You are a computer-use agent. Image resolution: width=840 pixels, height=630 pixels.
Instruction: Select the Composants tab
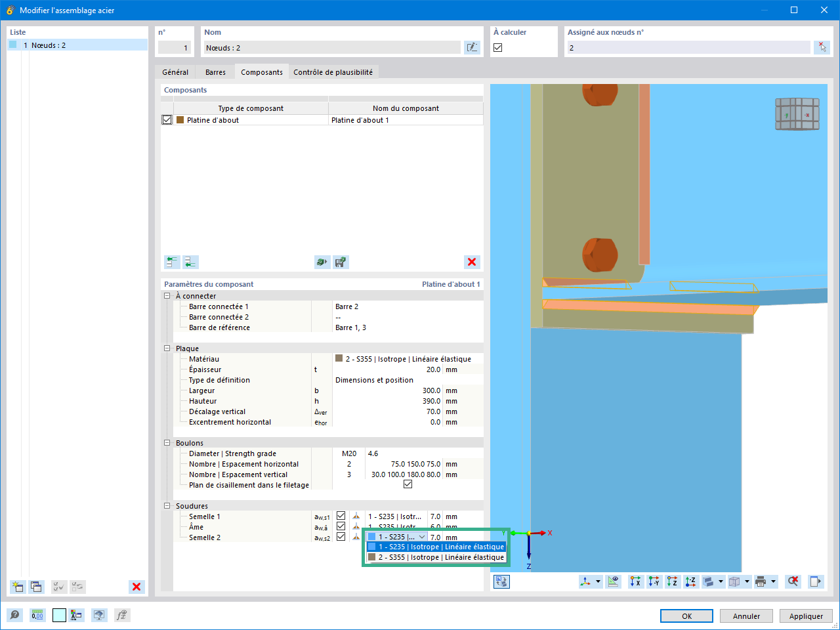click(x=262, y=72)
